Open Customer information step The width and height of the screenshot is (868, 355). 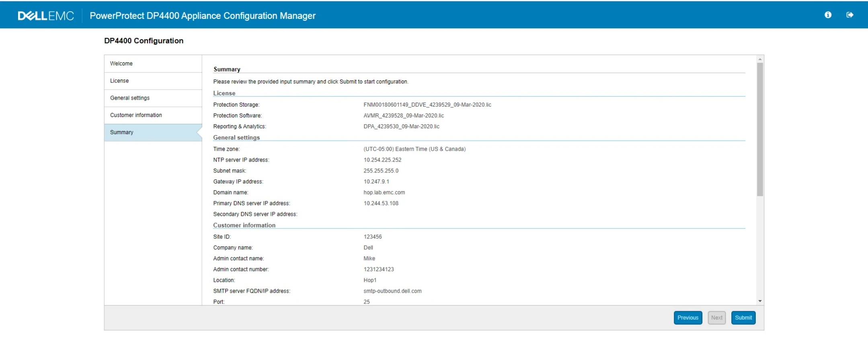(x=136, y=115)
